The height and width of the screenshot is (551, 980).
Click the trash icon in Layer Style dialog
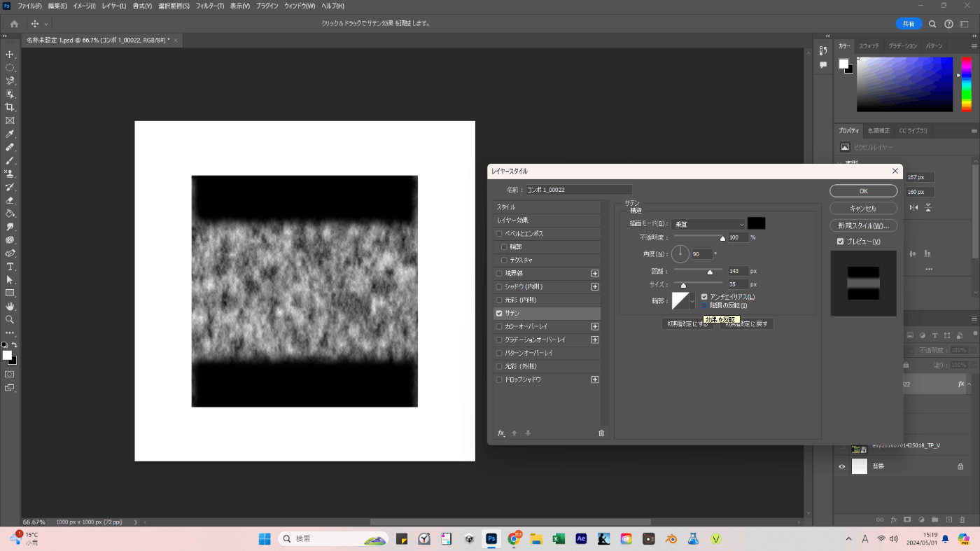pyautogui.click(x=601, y=433)
